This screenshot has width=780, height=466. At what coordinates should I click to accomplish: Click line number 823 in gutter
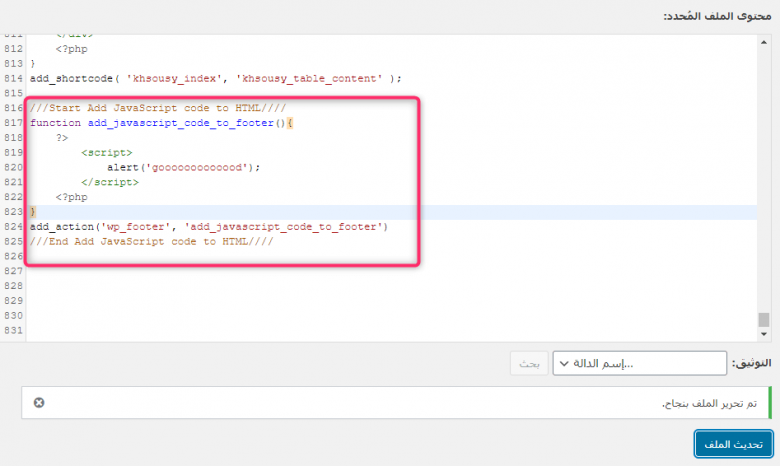point(12,212)
